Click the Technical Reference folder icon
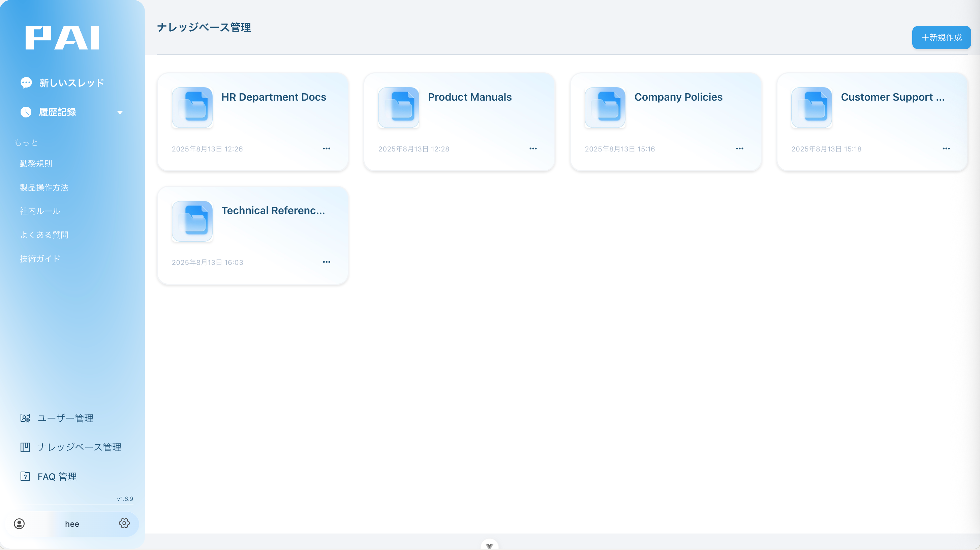The image size is (980, 550). pyautogui.click(x=192, y=221)
